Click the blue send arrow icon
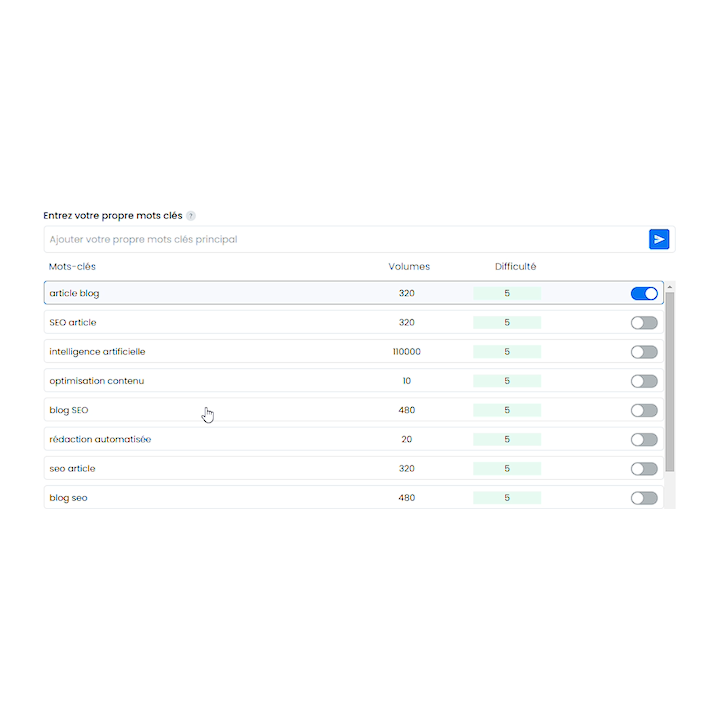The height and width of the screenshot is (720, 720). (658, 239)
